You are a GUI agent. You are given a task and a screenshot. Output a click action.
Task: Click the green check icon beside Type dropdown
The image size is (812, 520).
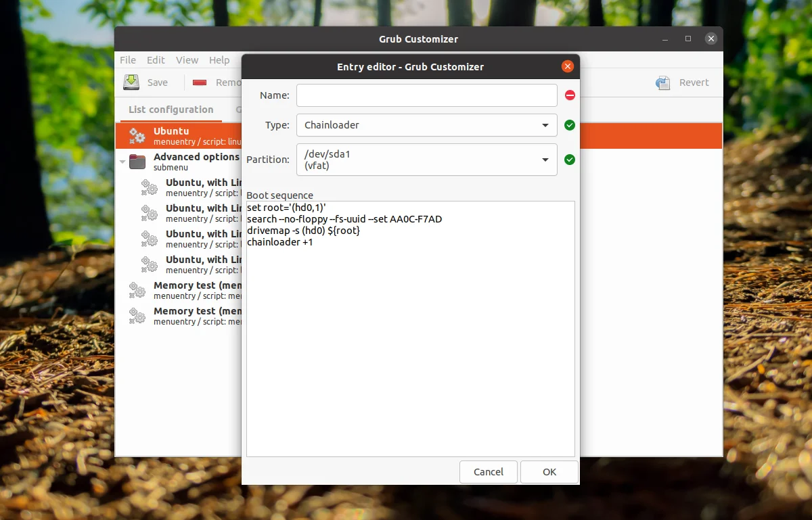tap(570, 125)
